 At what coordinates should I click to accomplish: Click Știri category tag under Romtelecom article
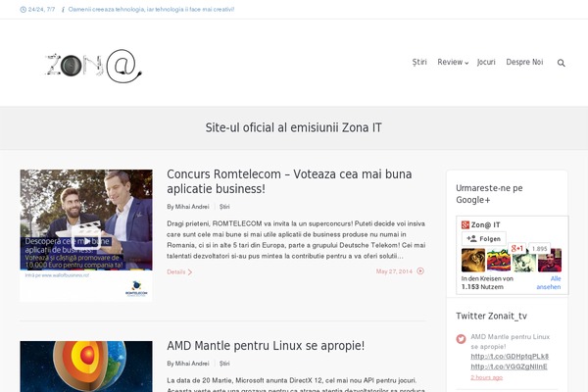224,207
